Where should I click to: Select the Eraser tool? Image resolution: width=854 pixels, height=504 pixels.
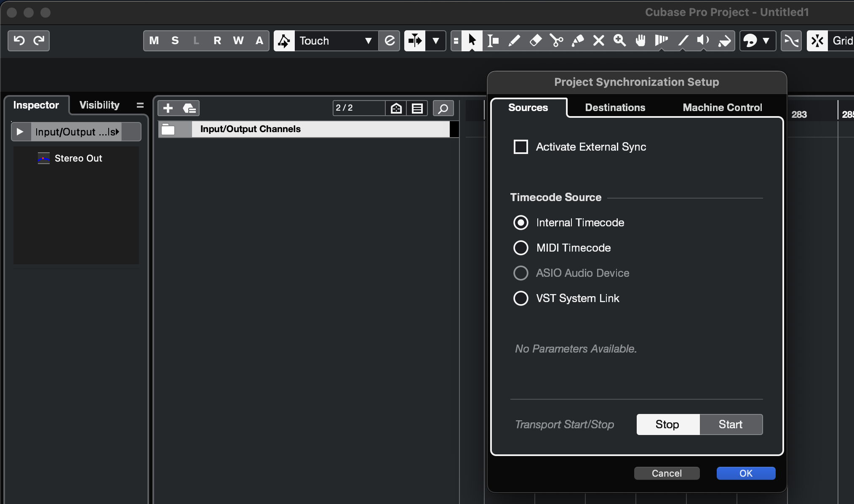(535, 41)
